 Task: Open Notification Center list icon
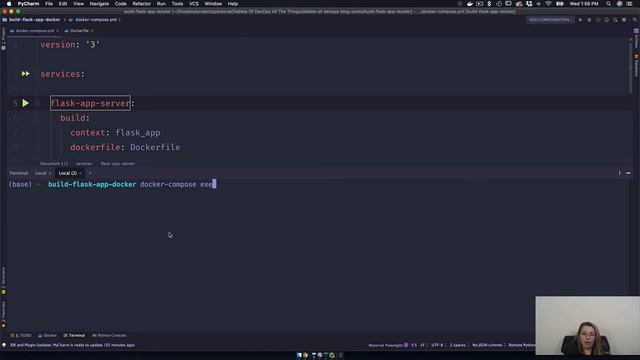click(x=630, y=4)
